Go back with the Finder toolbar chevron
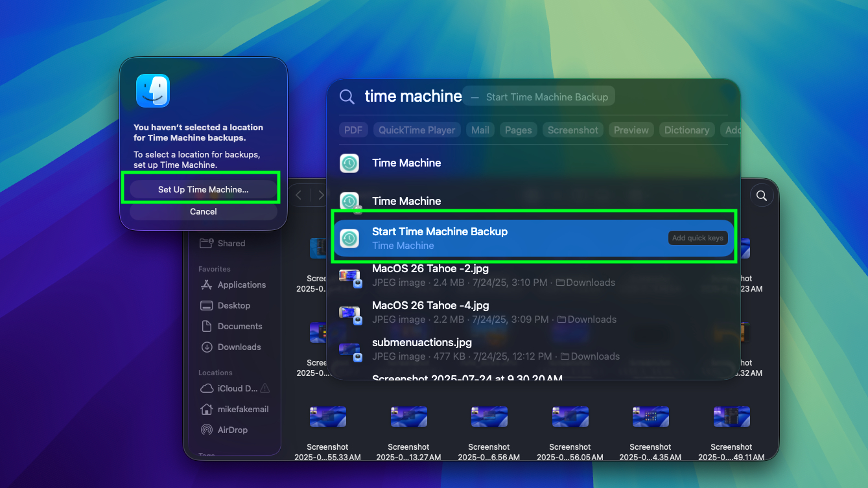The height and width of the screenshot is (488, 868). (299, 195)
